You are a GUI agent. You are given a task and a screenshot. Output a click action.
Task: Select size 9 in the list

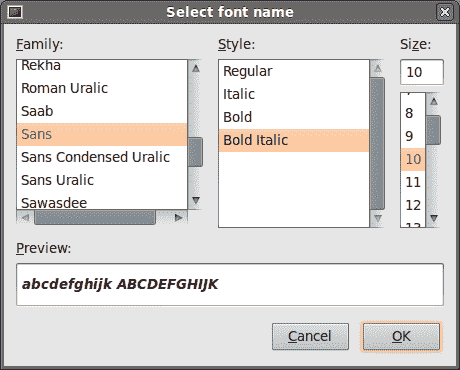[413, 136]
